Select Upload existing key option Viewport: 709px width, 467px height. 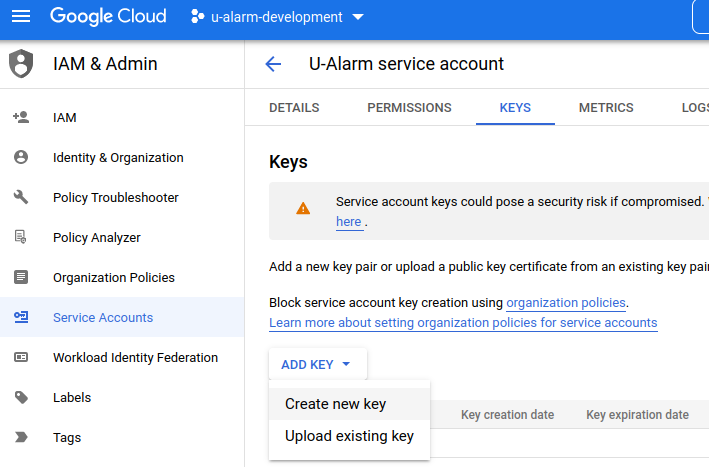pos(349,436)
